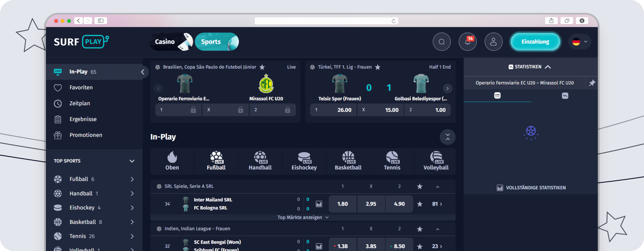
Task: Switch to Casino section
Action: (x=171, y=42)
